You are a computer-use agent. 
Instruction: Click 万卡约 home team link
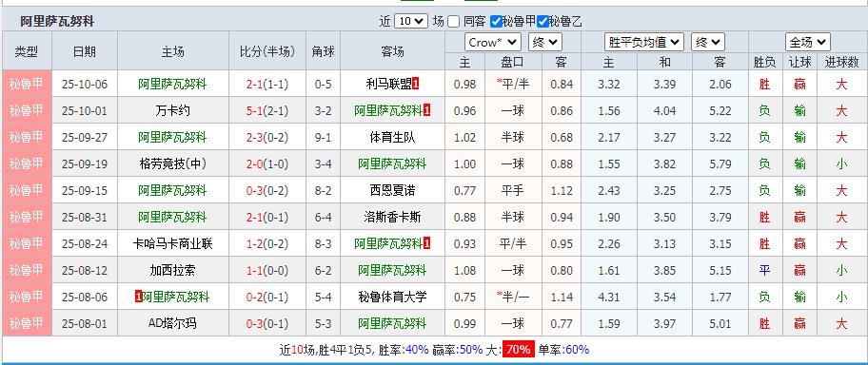[172, 110]
